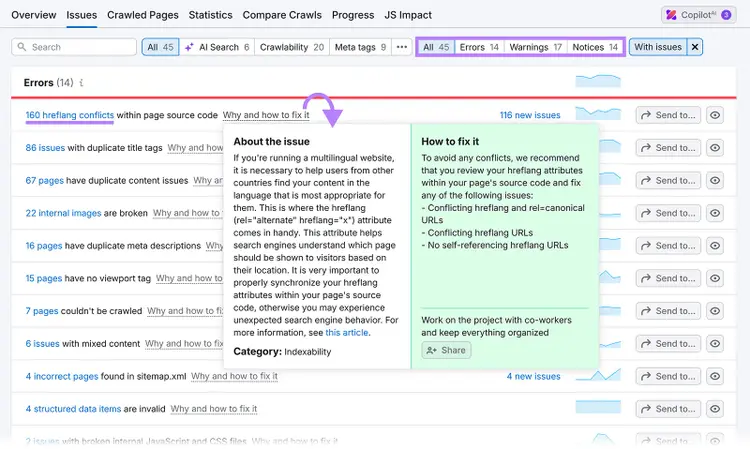Click trend chart in structured data row
This screenshot has width=750, height=449.
pos(598,407)
